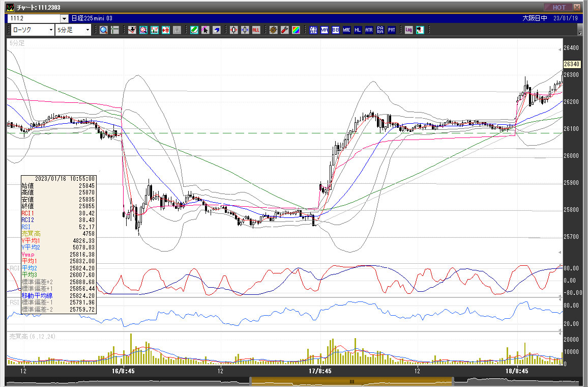This screenshot has width=588, height=387.
Task: Toggle the MAE envelope indicator
Action: (x=346, y=30)
